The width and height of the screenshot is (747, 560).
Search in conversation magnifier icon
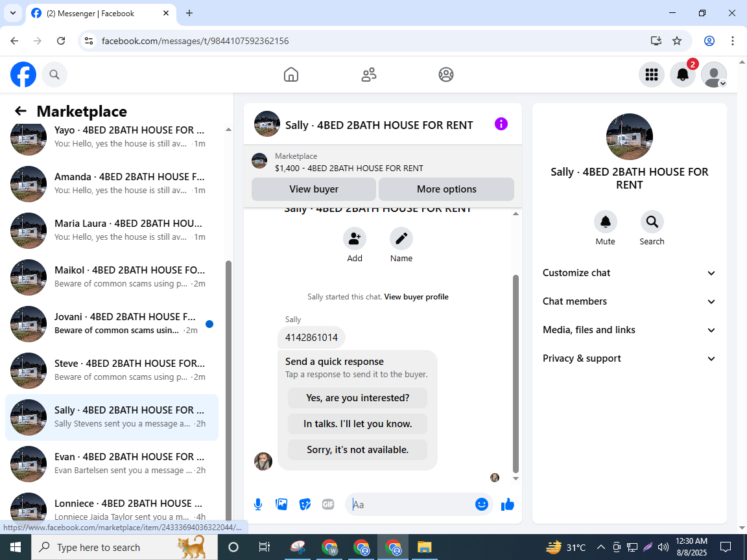[x=652, y=222]
